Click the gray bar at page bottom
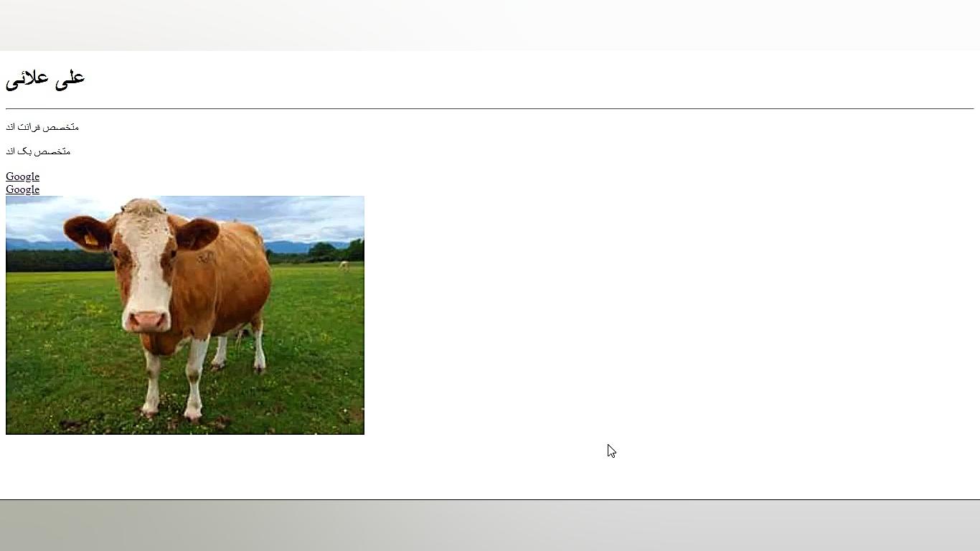 490,525
